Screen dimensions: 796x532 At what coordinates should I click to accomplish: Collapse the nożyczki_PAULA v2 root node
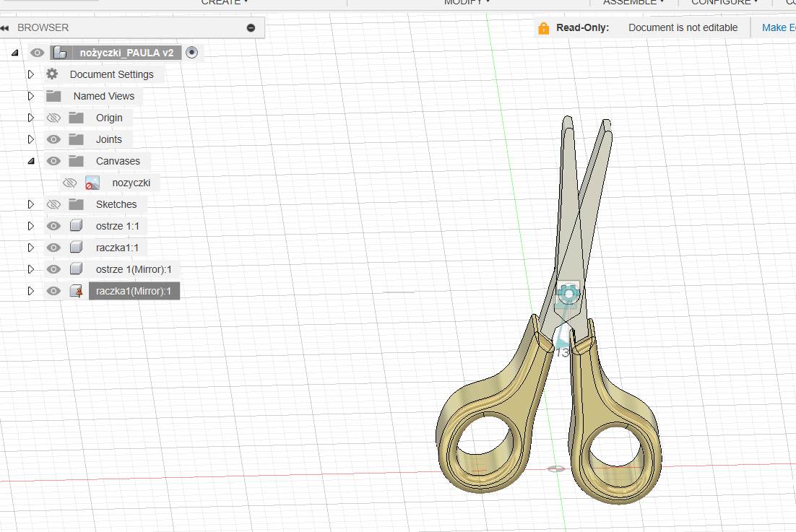(x=14, y=53)
